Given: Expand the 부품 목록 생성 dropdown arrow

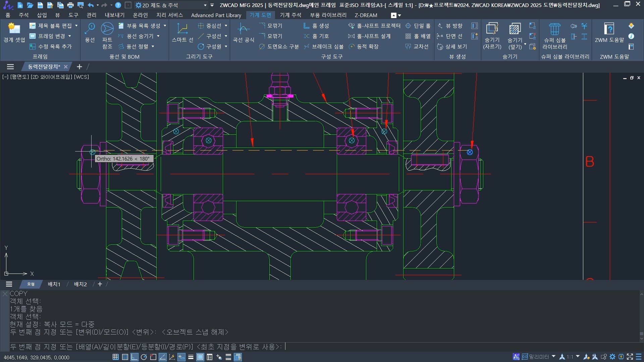Looking at the screenshot, I should click(165, 26).
